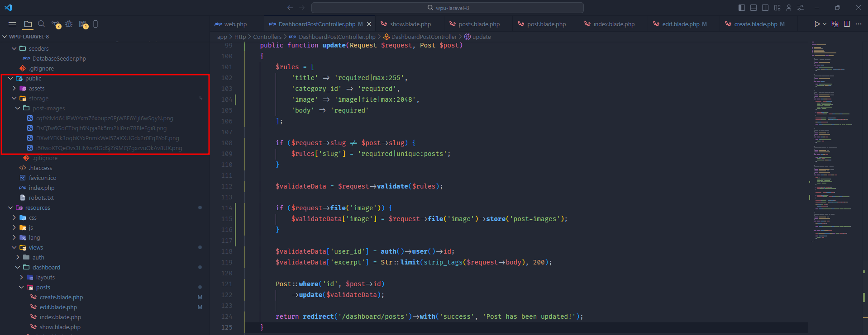Switch to the edit.blade.php tab
Screen dimensions: 868x335
pos(680,24)
